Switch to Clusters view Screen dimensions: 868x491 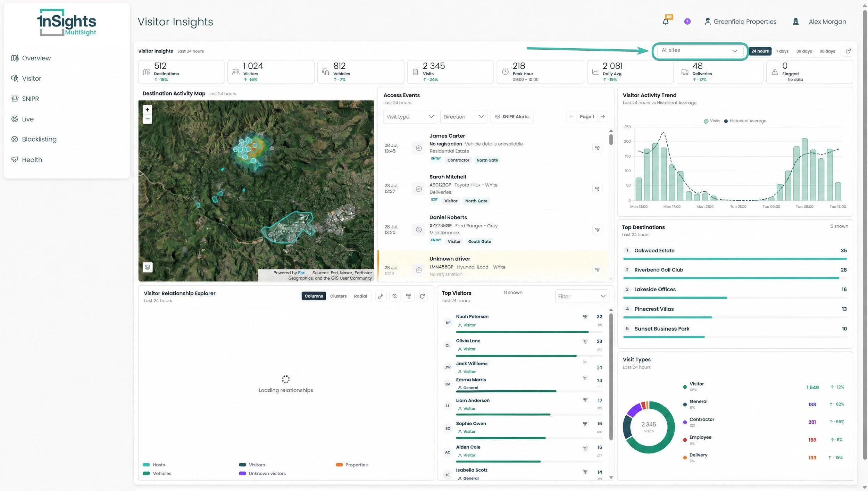click(x=338, y=296)
